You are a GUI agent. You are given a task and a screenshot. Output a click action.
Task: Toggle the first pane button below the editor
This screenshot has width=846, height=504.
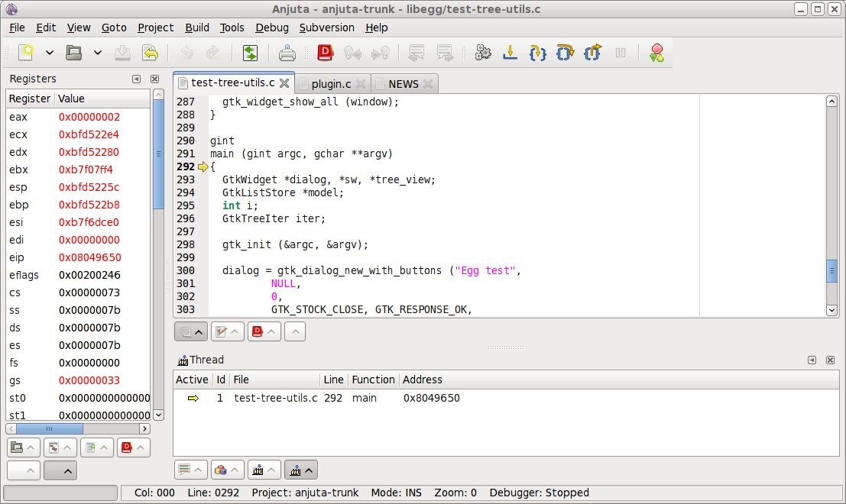point(190,331)
